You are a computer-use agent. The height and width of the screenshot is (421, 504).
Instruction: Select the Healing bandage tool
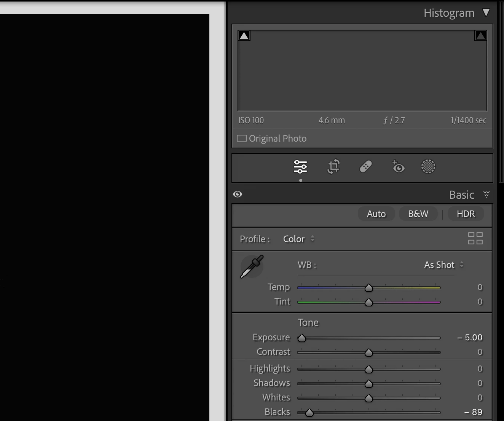click(366, 167)
